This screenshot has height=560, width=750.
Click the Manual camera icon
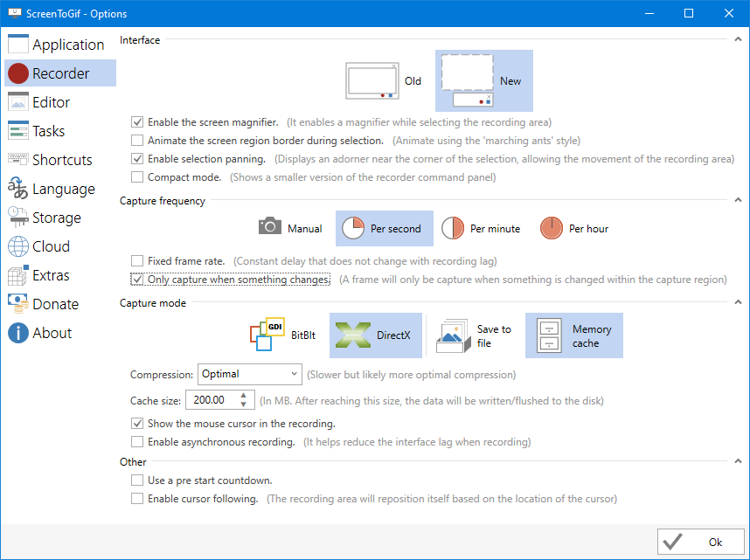(x=270, y=225)
